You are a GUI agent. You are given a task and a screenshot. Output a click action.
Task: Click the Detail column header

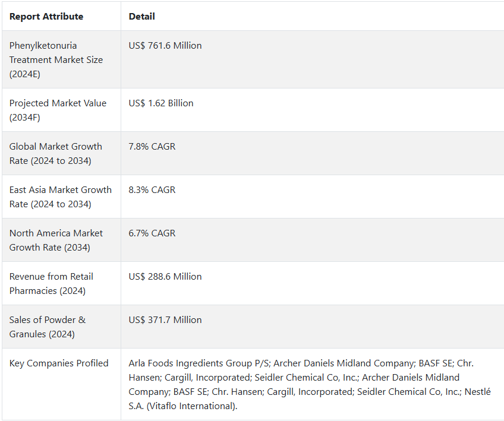141,17
